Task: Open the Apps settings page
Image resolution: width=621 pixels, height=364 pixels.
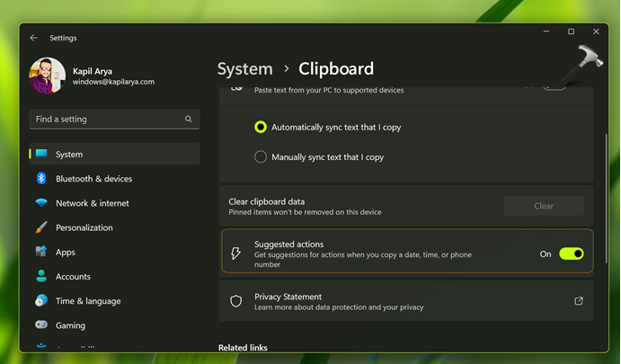Action: 66,253
